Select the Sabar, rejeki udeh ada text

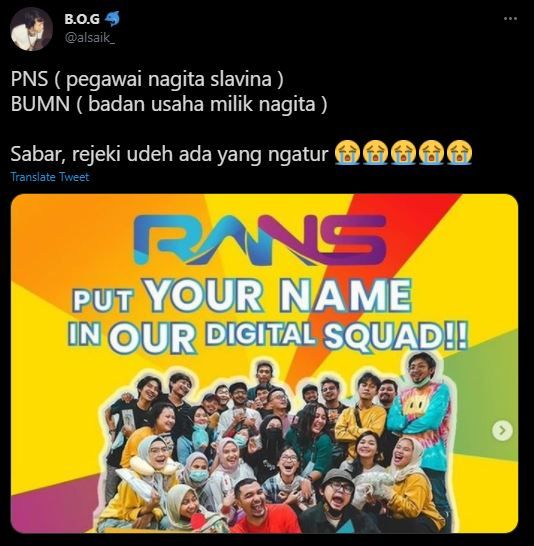169,153
